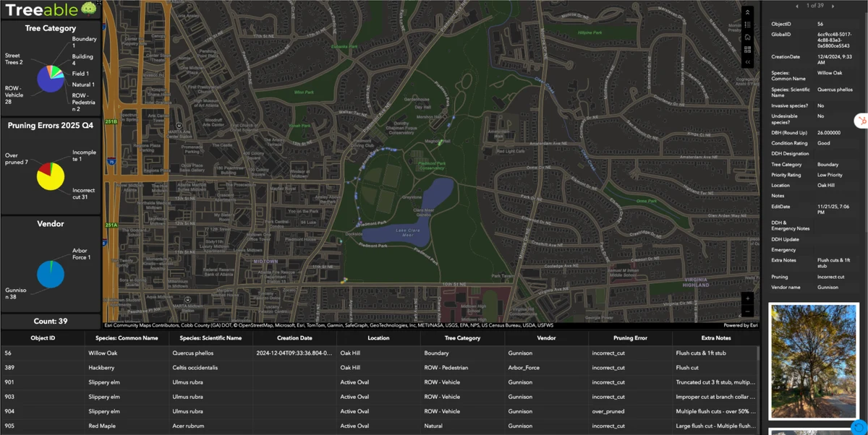Sort by Species: Scientific Name column
The width and height of the screenshot is (868, 435).
click(210, 337)
